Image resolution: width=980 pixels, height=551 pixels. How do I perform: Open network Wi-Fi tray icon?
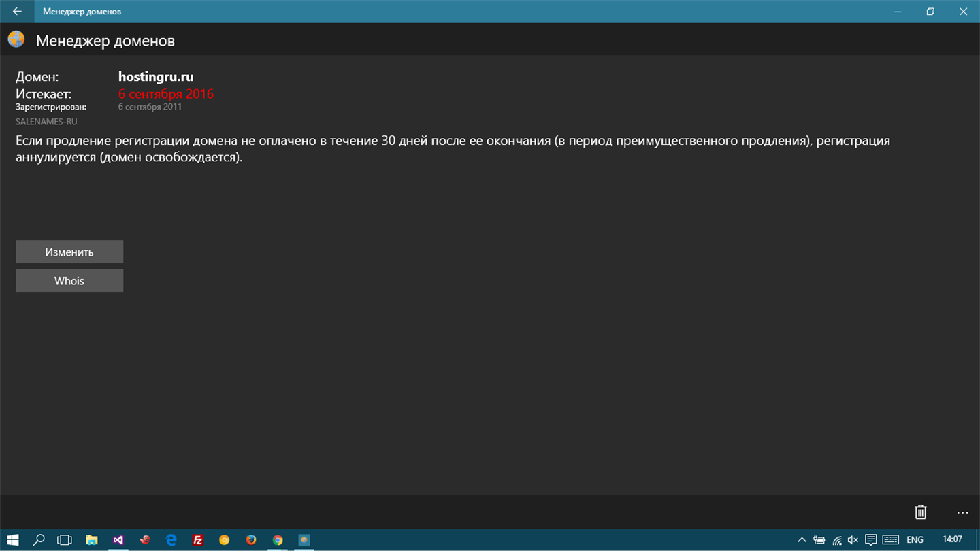[837, 540]
